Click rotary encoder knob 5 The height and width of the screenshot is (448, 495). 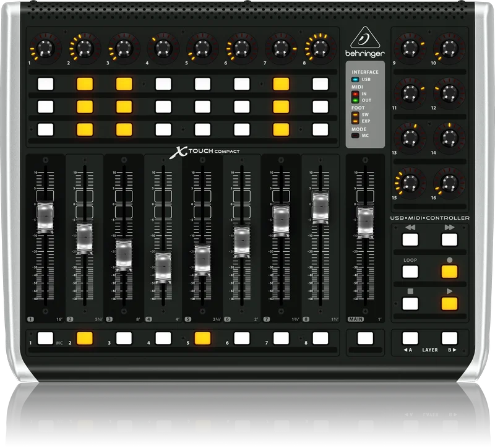[x=202, y=48]
